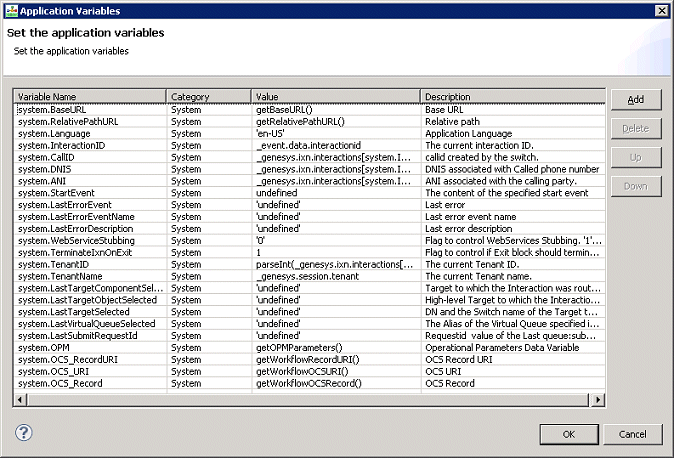Click the _event.data.interactionid value

point(308,145)
